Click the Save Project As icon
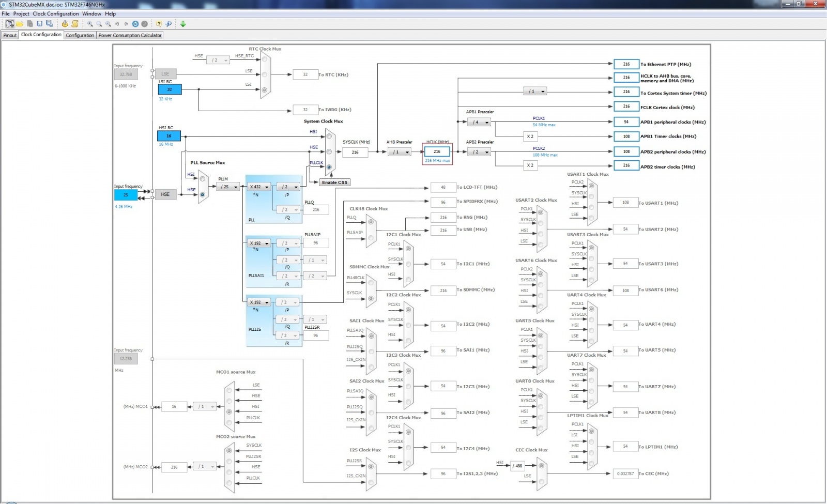This screenshot has width=827, height=504. tap(49, 24)
